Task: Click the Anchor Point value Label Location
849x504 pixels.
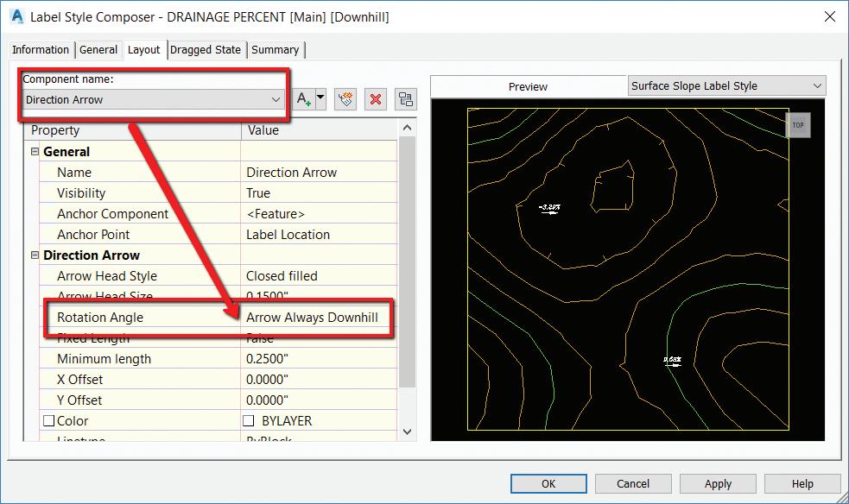Action: [x=288, y=235]
